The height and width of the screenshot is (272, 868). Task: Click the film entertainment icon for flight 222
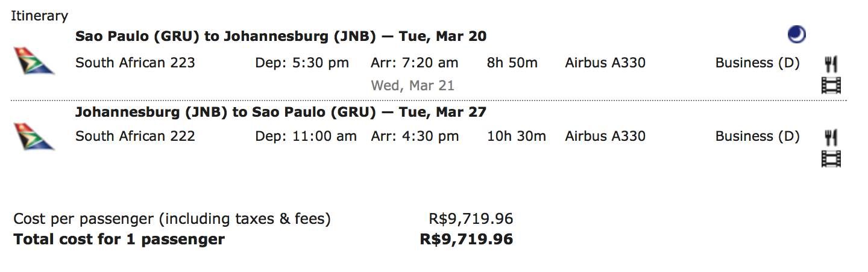pyautogui.click(x=831, y=159)
